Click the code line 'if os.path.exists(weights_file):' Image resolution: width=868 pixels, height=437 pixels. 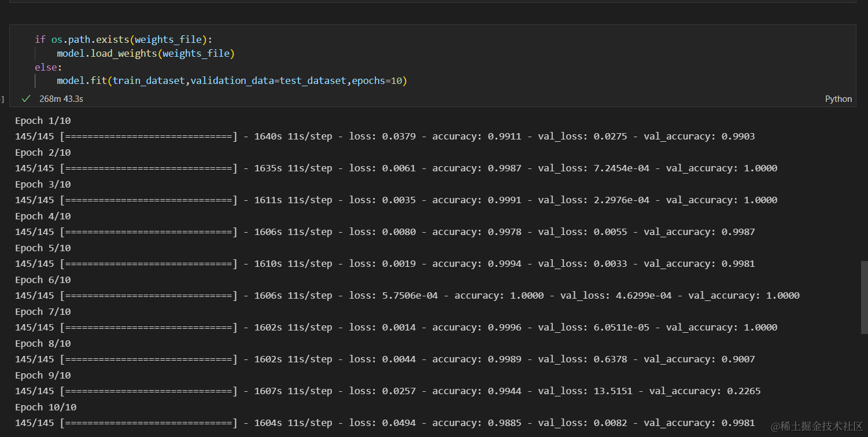coord(124,39)
